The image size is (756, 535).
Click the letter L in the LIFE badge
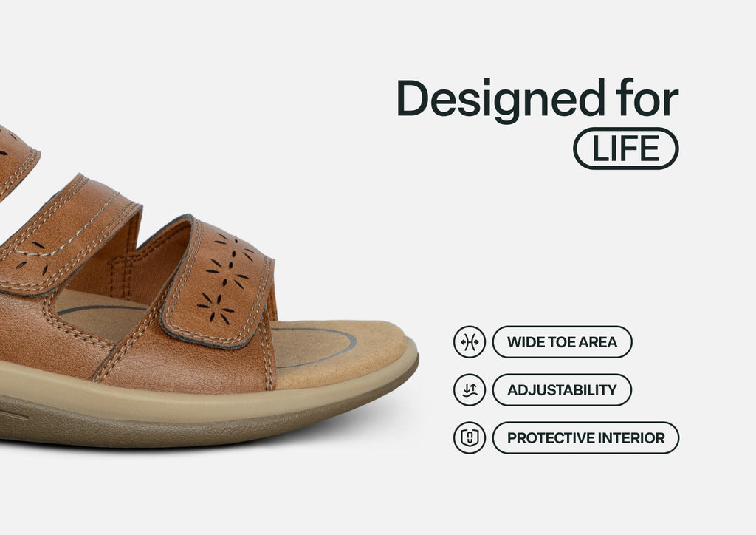[x=599, y=149]
